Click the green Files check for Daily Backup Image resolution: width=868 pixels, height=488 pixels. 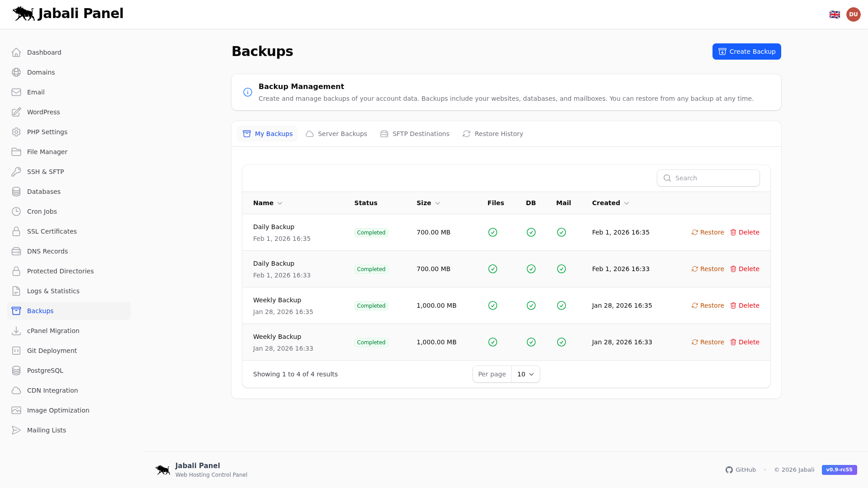492,232
